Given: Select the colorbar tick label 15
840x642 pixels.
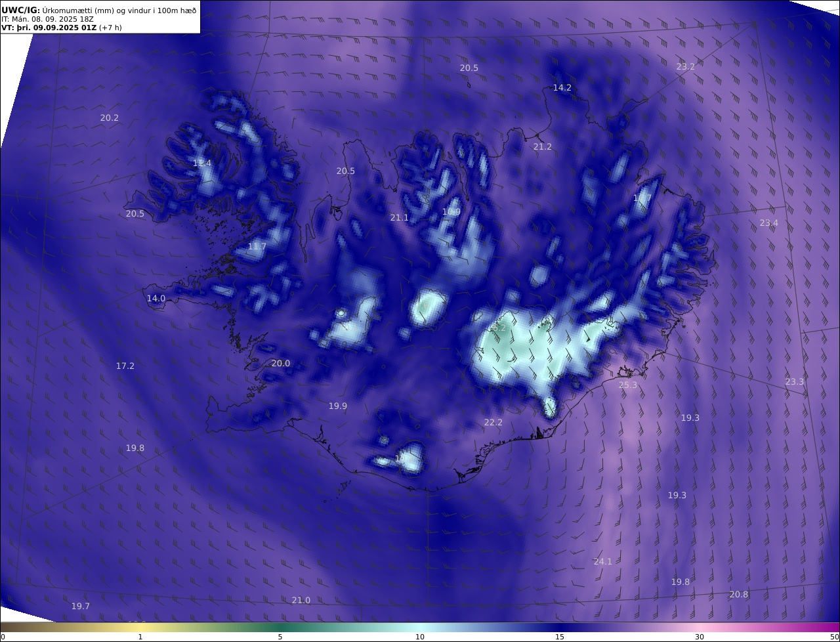Looking at the screenshot, I should point(559,637).
